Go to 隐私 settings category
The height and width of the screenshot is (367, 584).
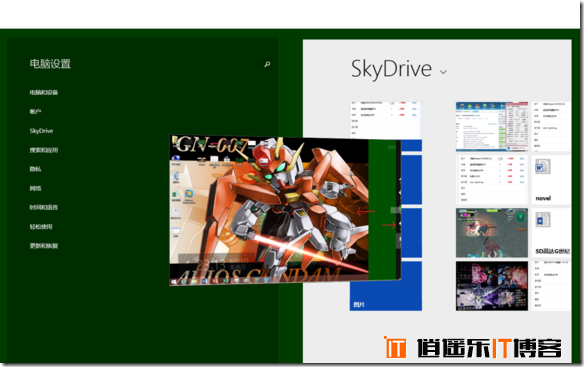click(x=35, y=169)
